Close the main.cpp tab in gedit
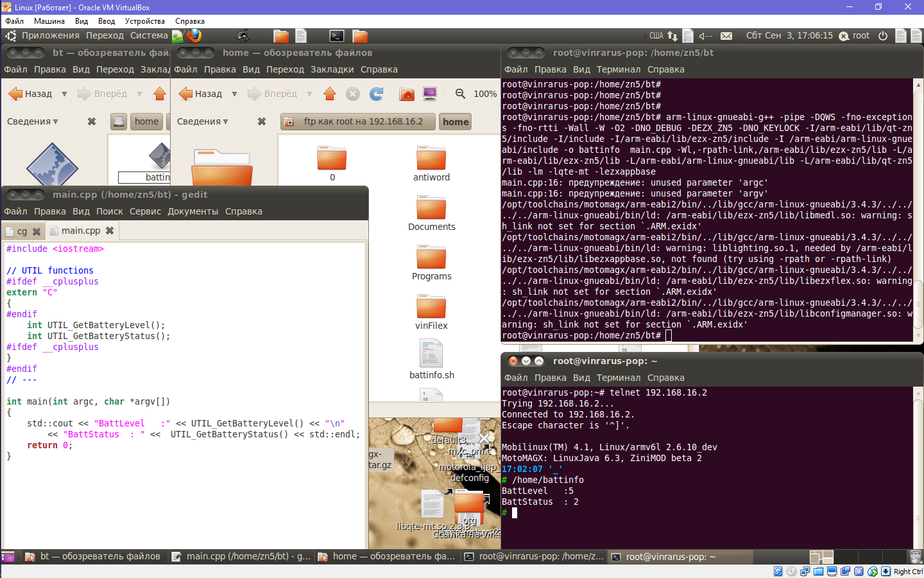This screenshot has height=578, width=924. tap(110, 231)
